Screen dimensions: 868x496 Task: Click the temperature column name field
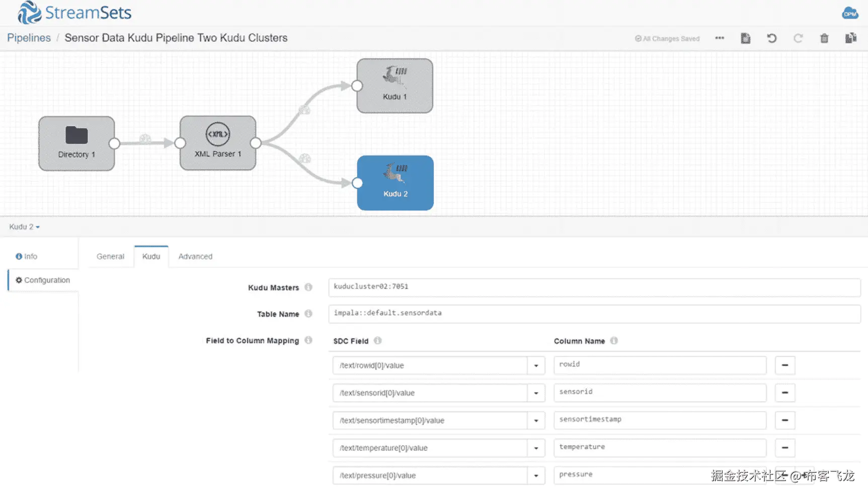(x=660, y=448)
